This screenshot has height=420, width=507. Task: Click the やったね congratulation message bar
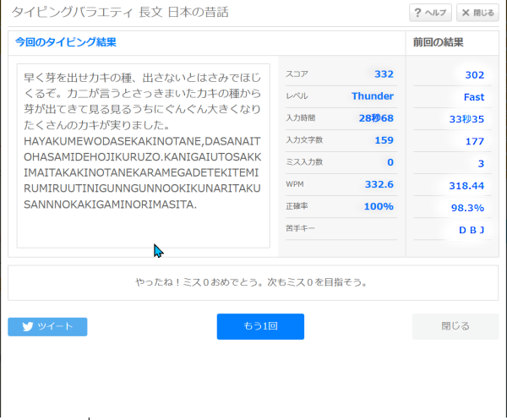(x=252, y=282)
